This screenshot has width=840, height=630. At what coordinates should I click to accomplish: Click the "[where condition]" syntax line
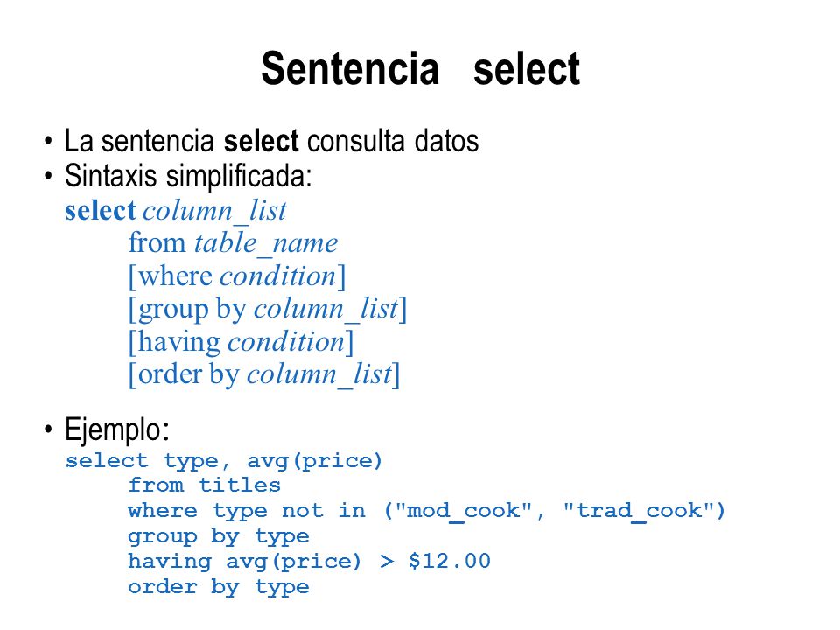[x=237, y=276]
